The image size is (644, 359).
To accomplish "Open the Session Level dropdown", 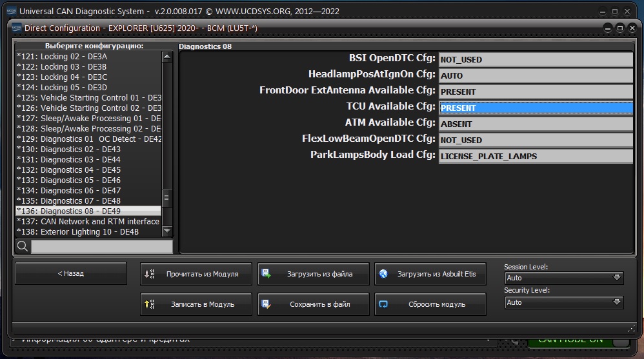I will click(x=564, y=278).
